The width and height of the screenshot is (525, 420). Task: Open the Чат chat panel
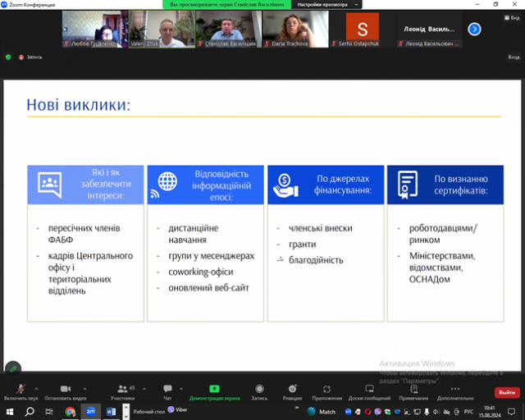(167, 390)
